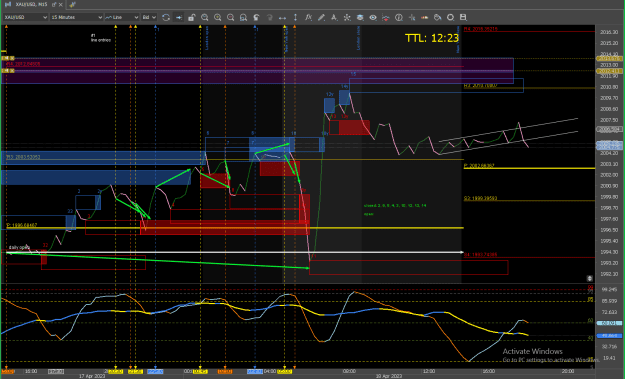Screen dimensions: 625x379
Task: Click the 04:00 time axis label
Action: tap(270, 371)
